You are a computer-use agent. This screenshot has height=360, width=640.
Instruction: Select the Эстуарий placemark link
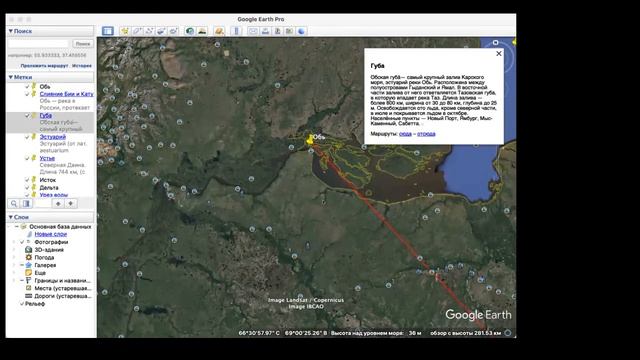(53, 137)
